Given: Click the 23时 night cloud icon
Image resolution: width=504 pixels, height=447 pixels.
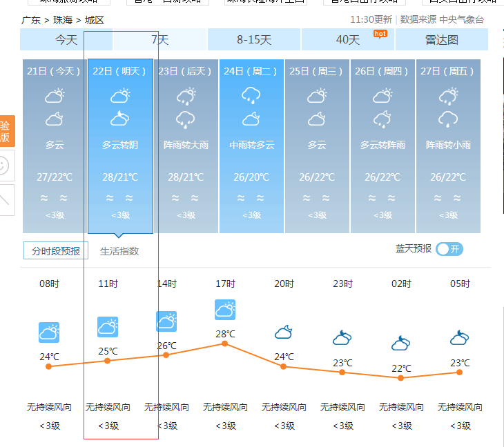Looking at the screenshot, I should pos(342,338).
